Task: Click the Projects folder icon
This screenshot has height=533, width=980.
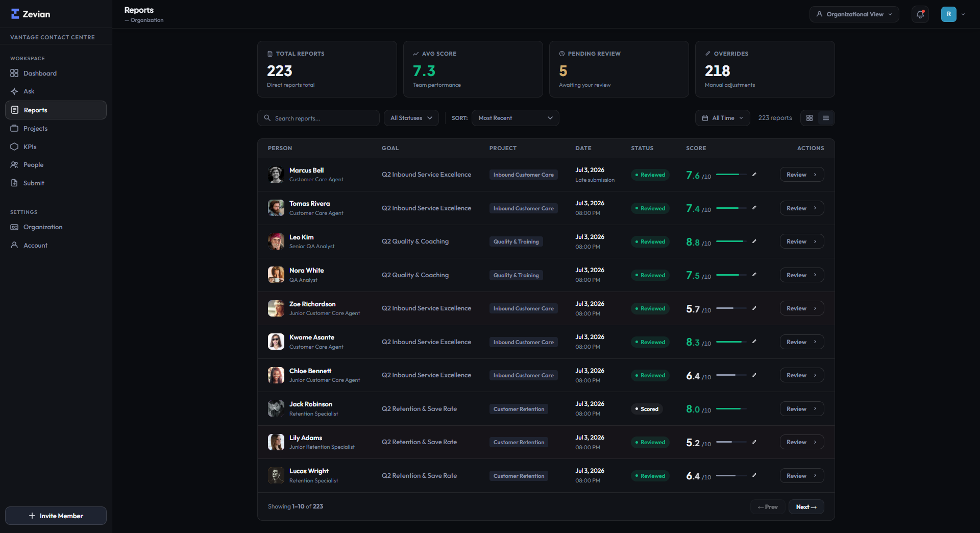Action: coord(14,128)
